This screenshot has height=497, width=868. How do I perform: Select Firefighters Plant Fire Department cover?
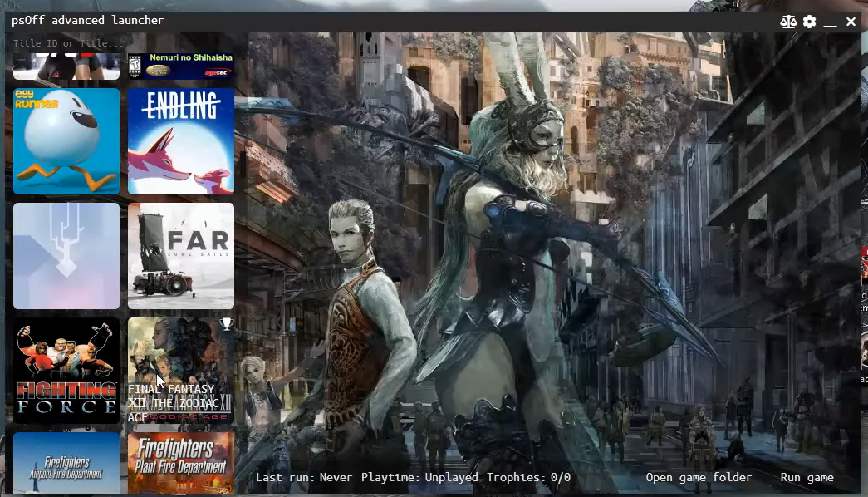pyautogui.click(x=181, y=463)
